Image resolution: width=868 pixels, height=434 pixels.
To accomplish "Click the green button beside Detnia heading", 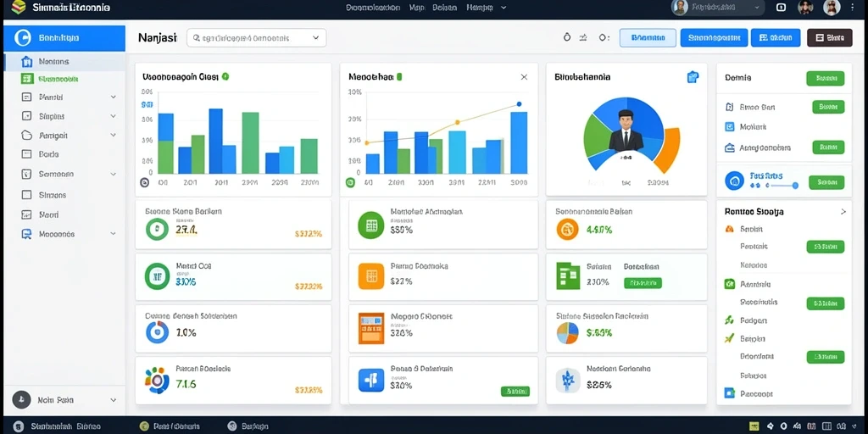I will (x=826, y=78).
